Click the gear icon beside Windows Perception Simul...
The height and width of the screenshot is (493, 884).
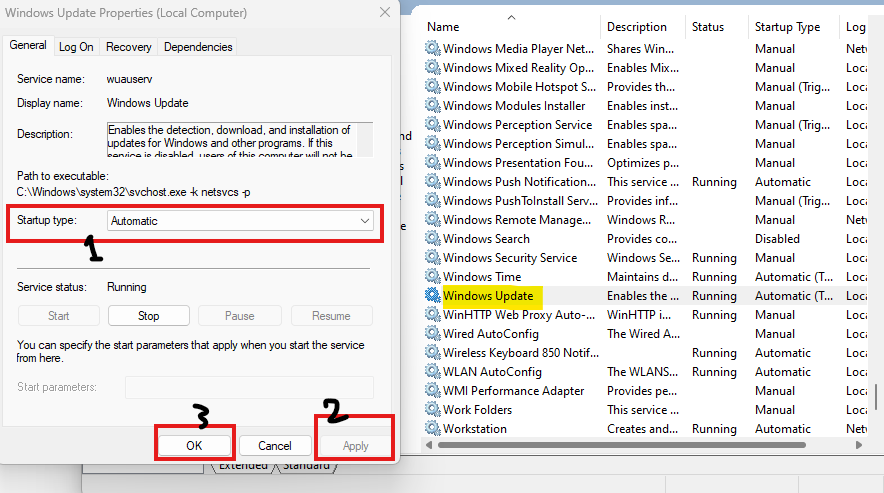[x=432, y=143]
